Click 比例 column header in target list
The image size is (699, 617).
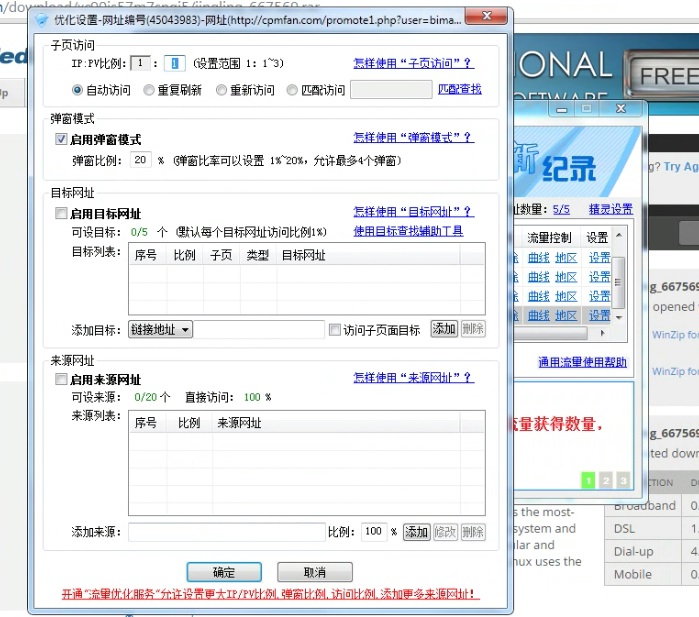[x=185, y=255]
